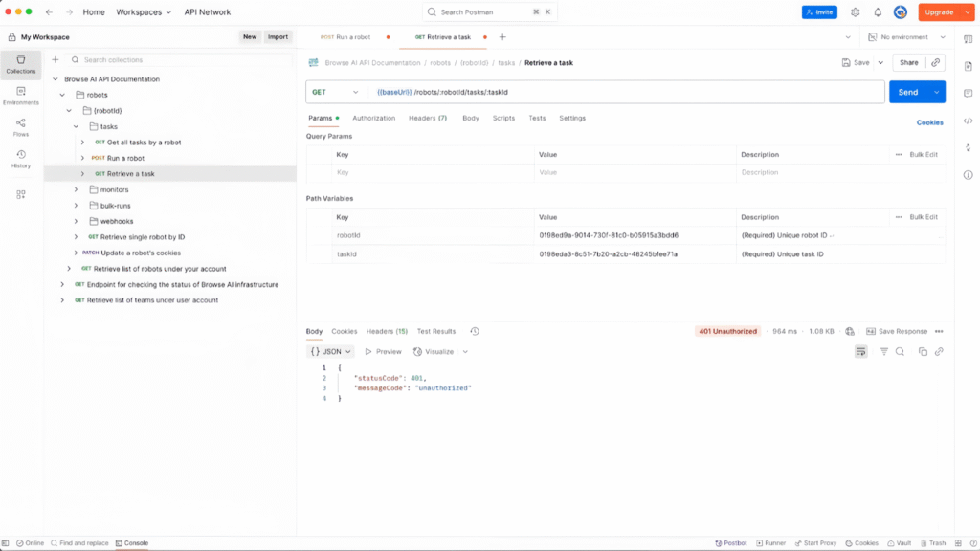Click the search icon in response body
This screenshot has height=551, width=980.
[x=900, y=352]
